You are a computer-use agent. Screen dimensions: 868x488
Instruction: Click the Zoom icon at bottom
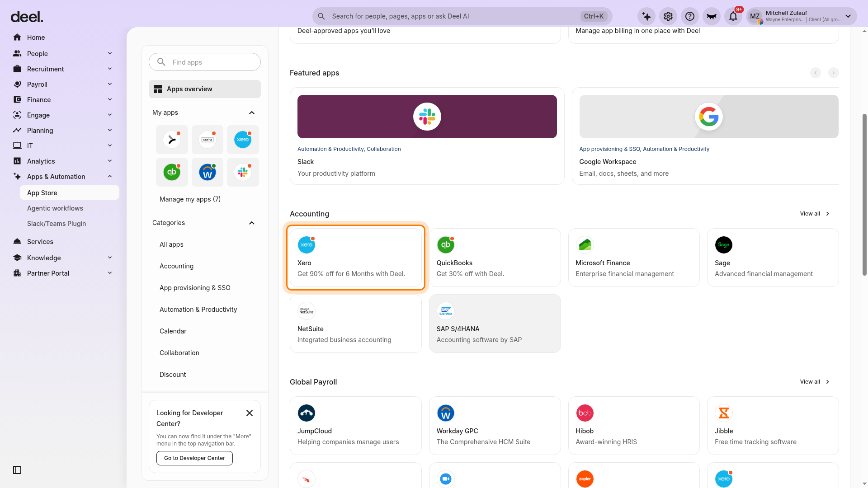446,479
